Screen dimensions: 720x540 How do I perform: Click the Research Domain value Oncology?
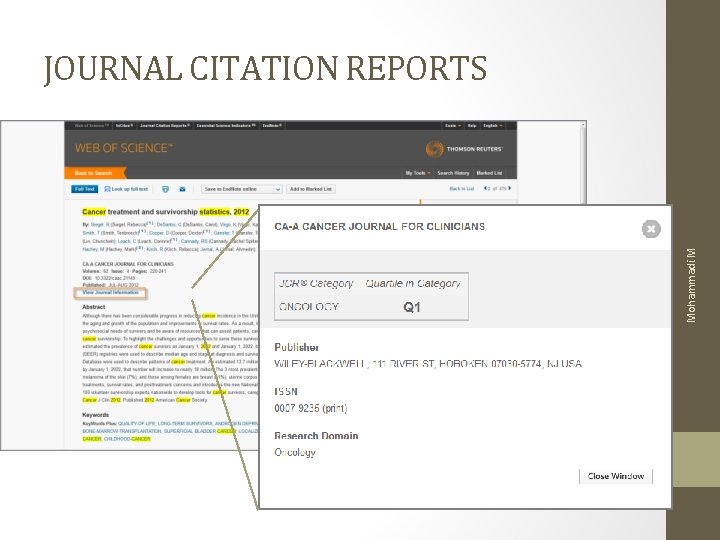[295, 452]
